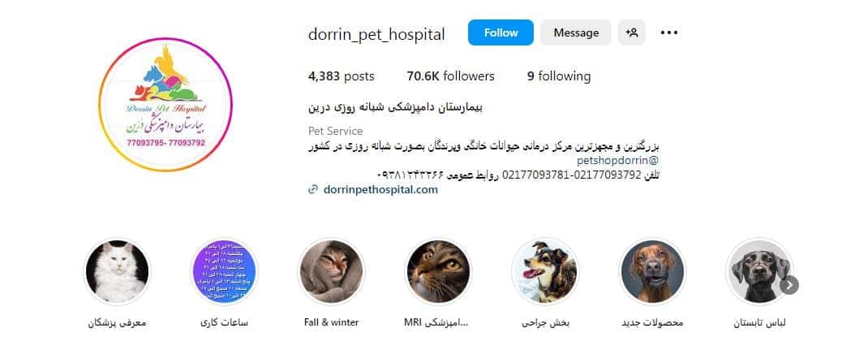The height and width of the screenshot is (363, 868).
Task: Click the Message button
Action: pos(576,32)
